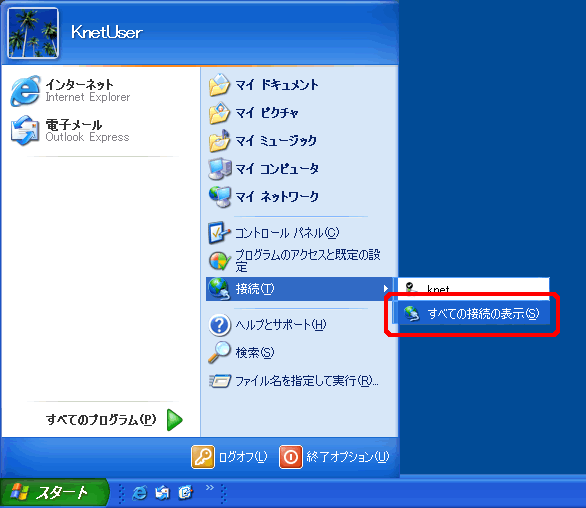586x508 pixels.
Task: Open マイ ドキュメント folder
Action: coord(299,85)
